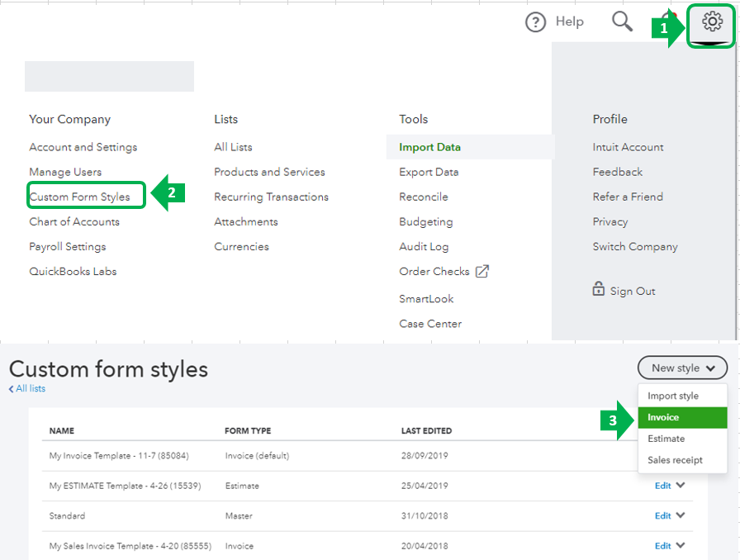This screenshot has width=740, height=560.
Task: Click the '28/09/2019' date cell
Action: tap(425, 456)
